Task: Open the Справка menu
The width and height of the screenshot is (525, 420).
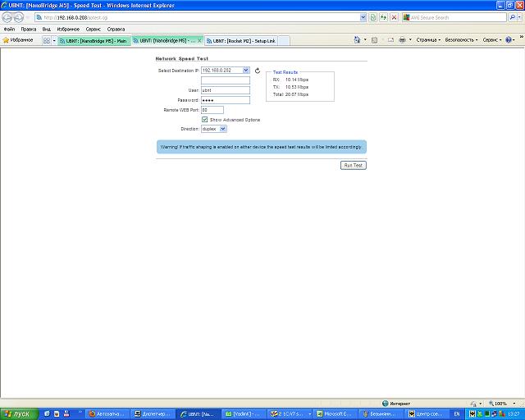Action: [116, 30]
